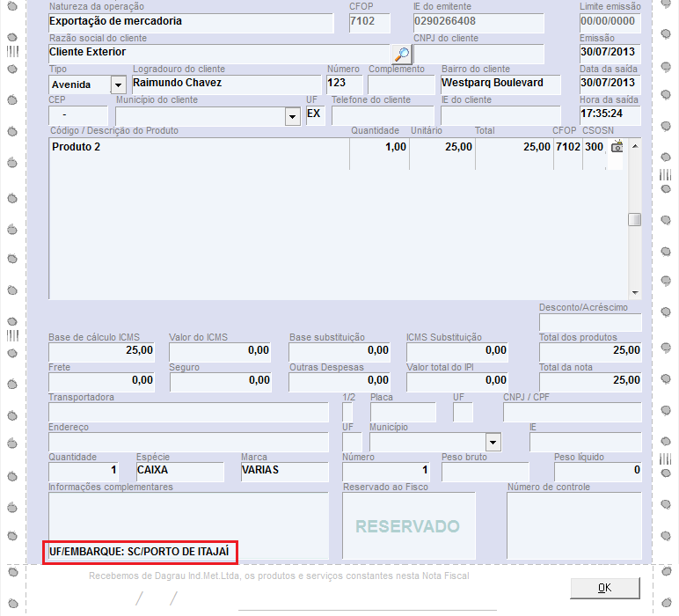Select the Bairro field showing Westparq Boulevard
The image size is (679, 616).
(x=500, y=84)
